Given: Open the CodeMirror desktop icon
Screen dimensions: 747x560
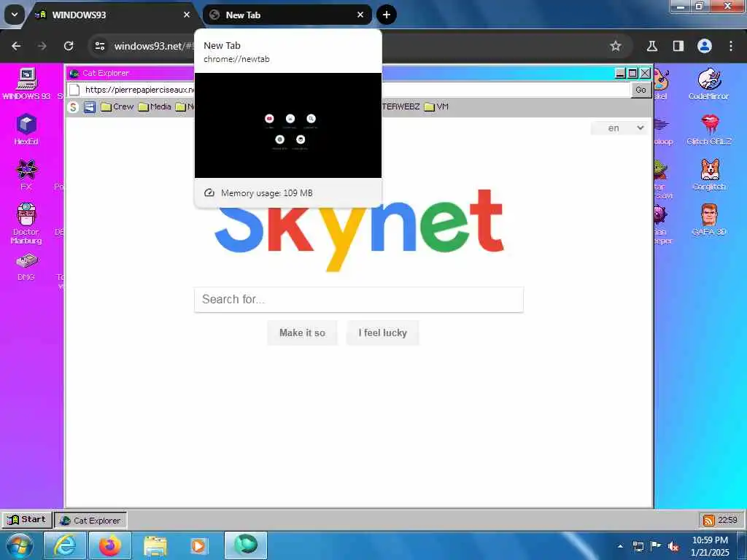Looking at the screenshot, I should tap(709, 84).
